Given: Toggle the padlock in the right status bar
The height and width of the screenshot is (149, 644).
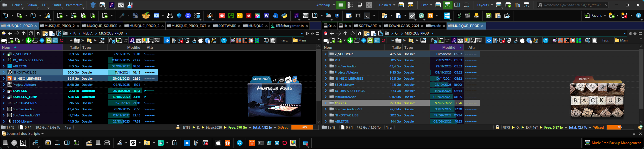Looking at the screenshot, I should pos(497,127).
